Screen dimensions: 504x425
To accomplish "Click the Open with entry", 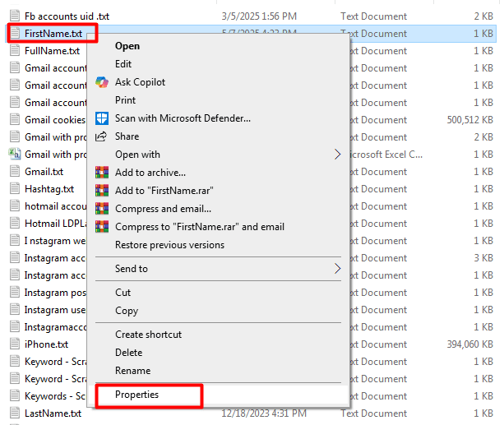I will coord(137,155).
